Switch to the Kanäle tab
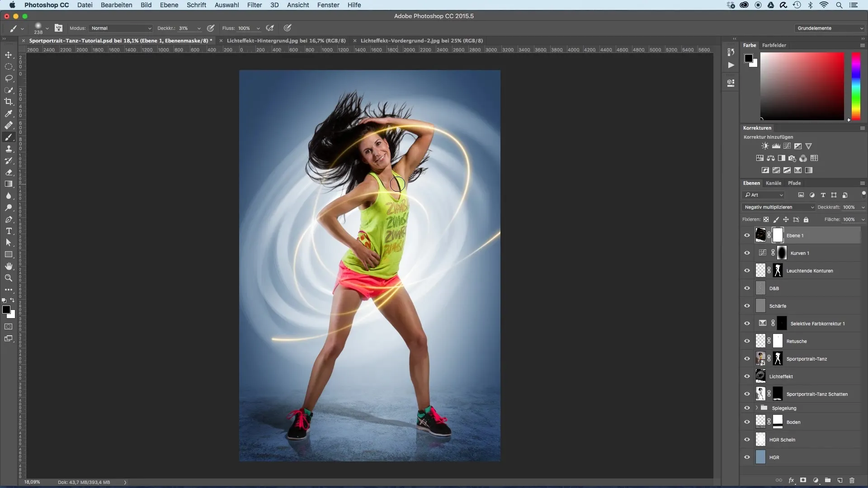This screenshot has height=488, width=868. [x=774, y=183]
